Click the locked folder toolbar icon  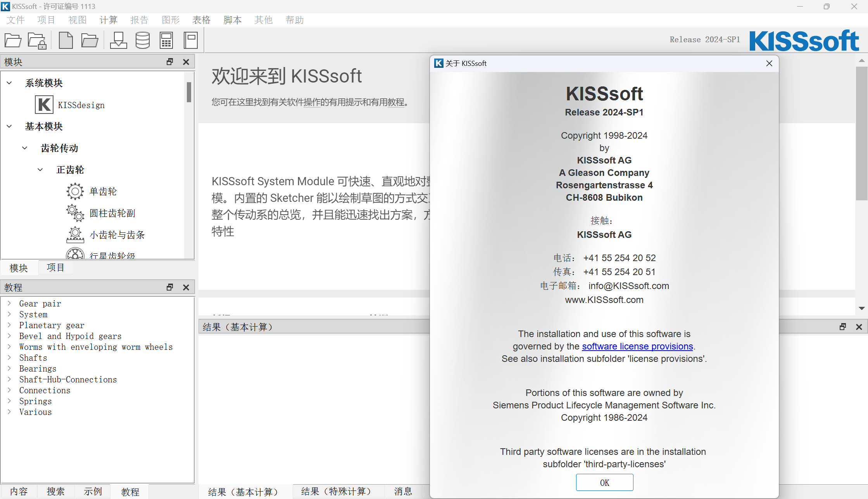pyautogui.click(x=37, y=40)
